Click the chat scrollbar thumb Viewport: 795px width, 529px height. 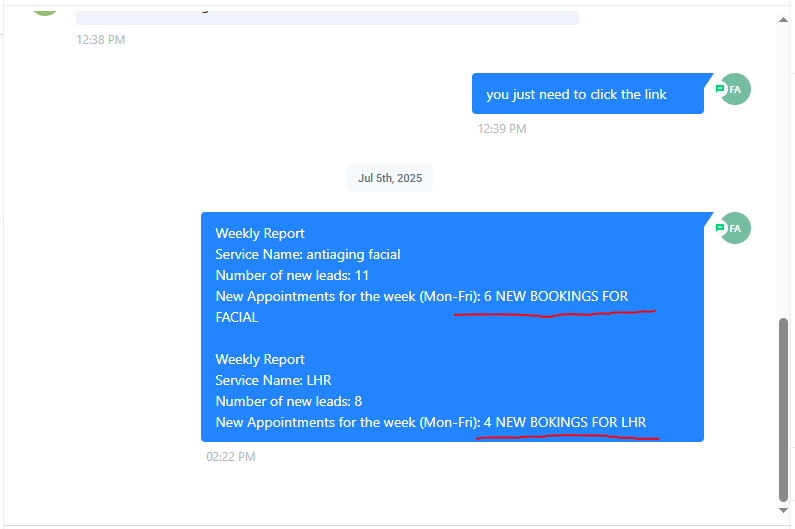pyautogui.click(x=783, y=410)
